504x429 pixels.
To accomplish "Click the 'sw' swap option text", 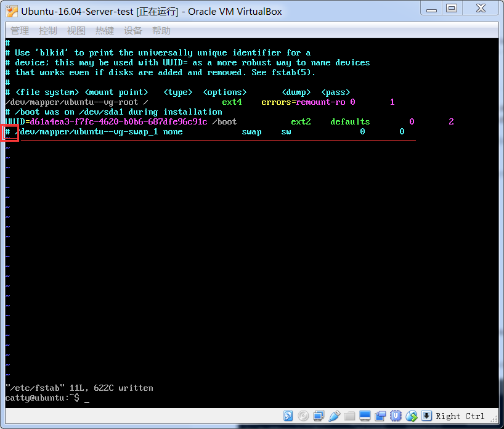I will (x=286, y=132).
